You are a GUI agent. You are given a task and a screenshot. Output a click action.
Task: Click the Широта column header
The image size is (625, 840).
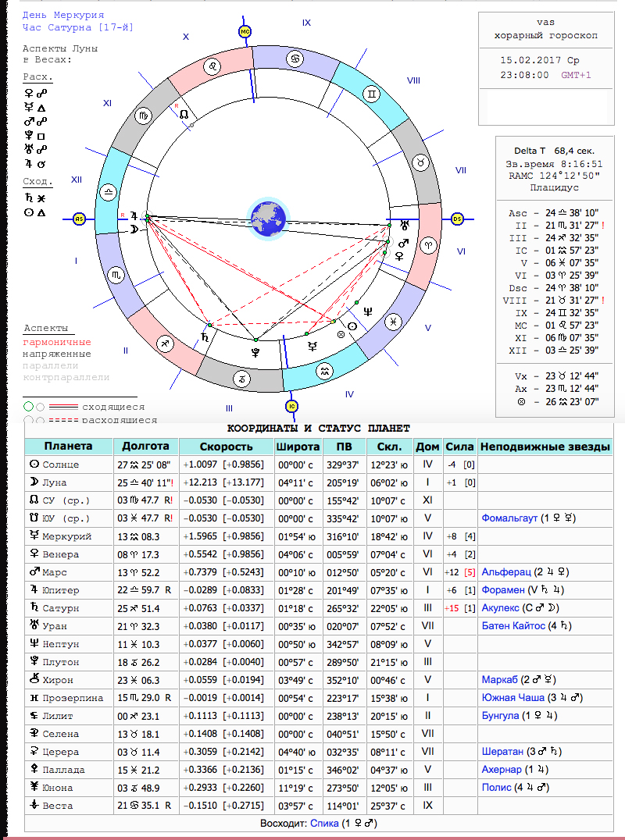[298, 447]
